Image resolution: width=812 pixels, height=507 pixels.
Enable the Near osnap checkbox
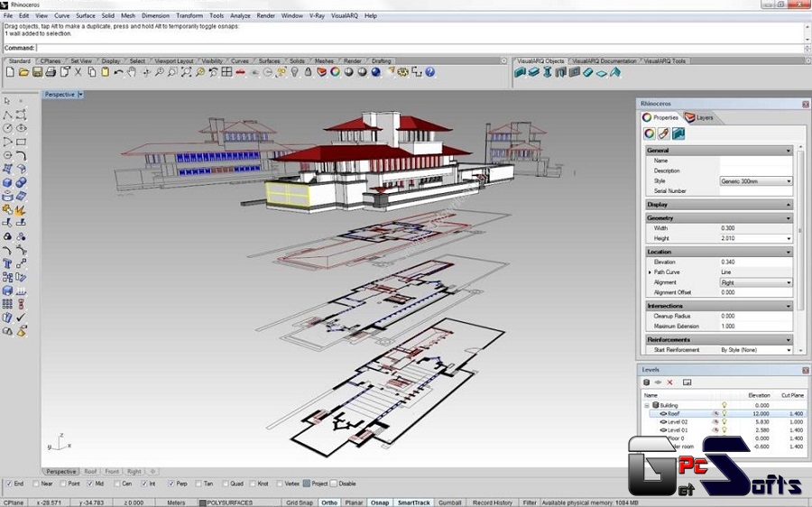click(36, 484)
